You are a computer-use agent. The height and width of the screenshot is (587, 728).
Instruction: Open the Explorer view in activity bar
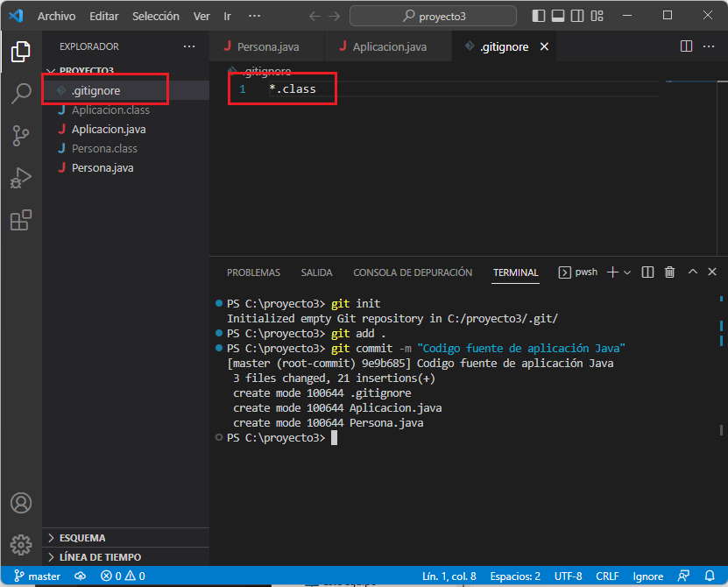[x=20, y=52]
